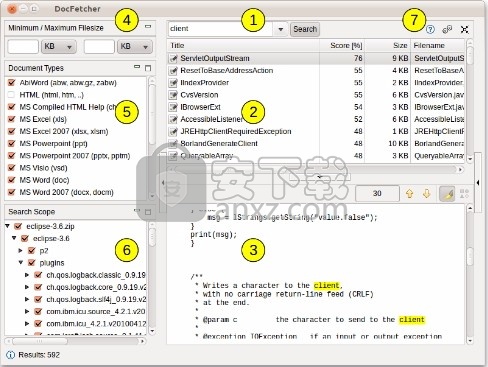The image size is (488, 367).
Task: Sort results by Filename column
Action: pos(438,45)
